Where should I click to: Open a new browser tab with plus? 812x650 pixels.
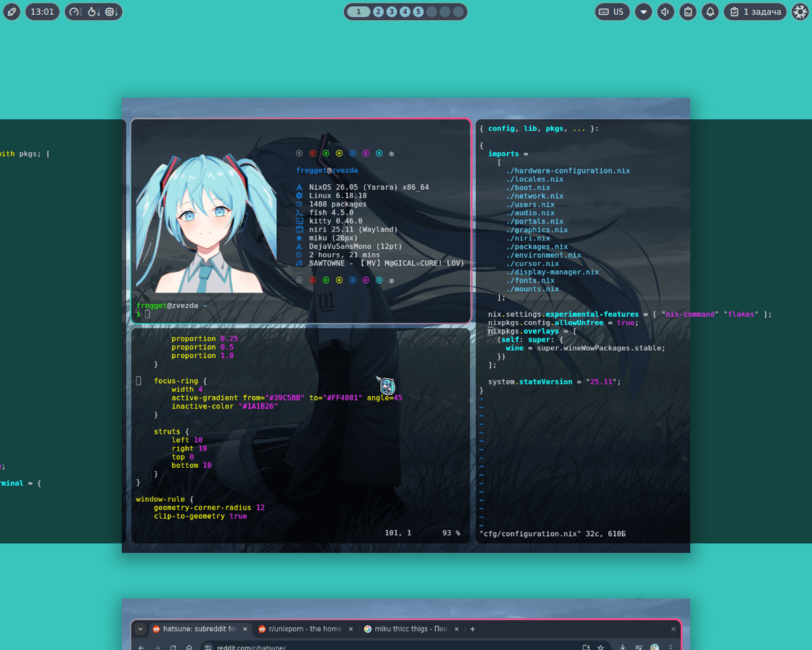coord(472,629)
